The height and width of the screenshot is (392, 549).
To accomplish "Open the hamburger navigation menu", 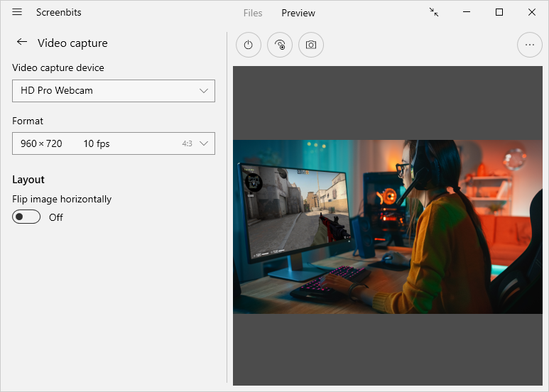I will (17, 12).
